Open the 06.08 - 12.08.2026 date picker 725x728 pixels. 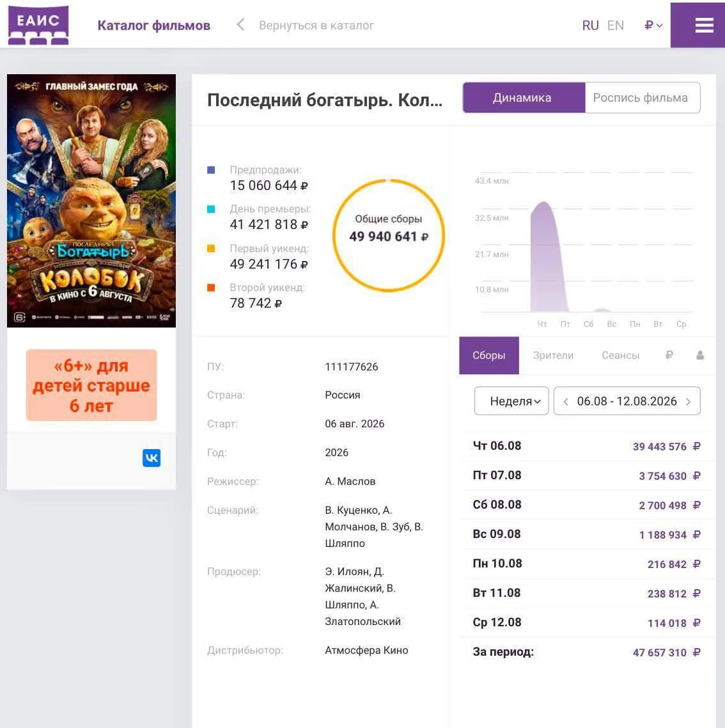(627, 401)
